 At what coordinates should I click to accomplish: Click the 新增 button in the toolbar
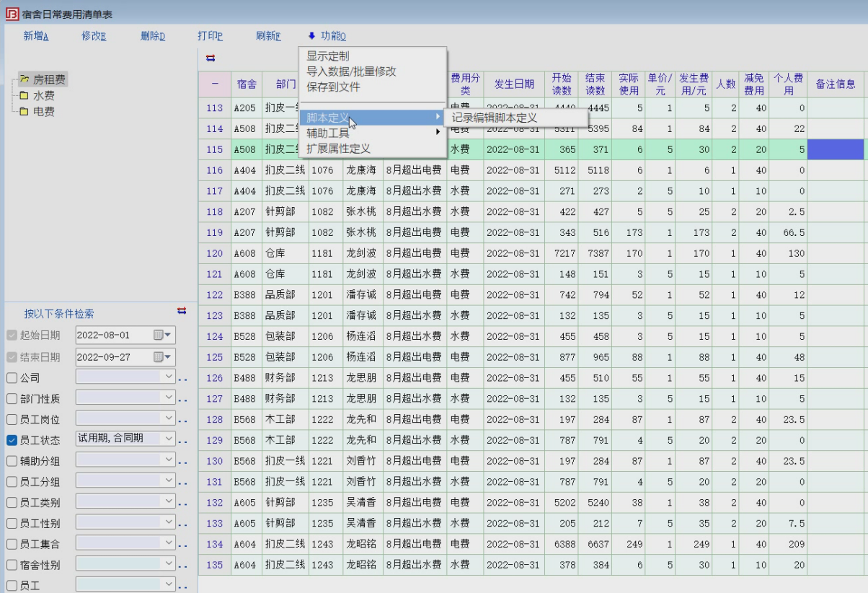coord(36,36)
